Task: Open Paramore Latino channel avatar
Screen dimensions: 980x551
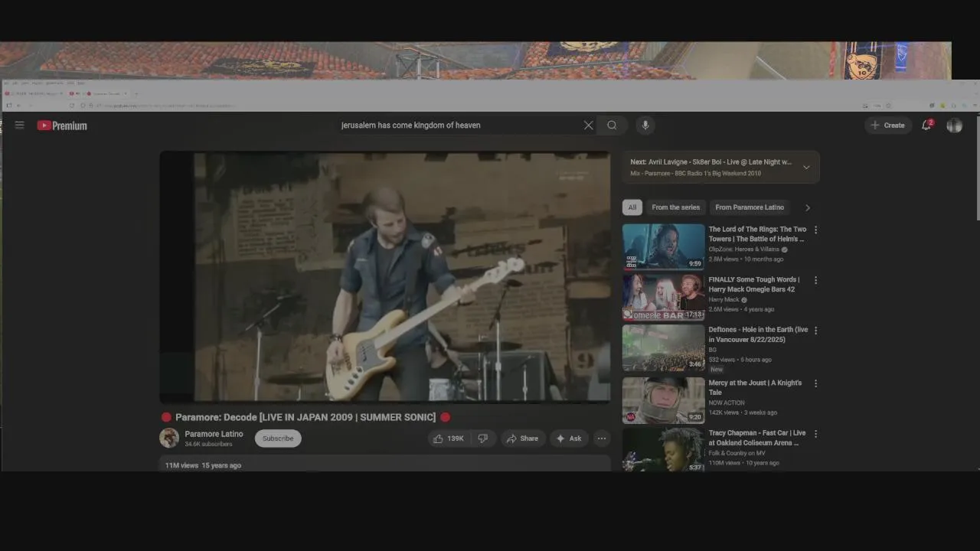Action: [x=169, y=438]
